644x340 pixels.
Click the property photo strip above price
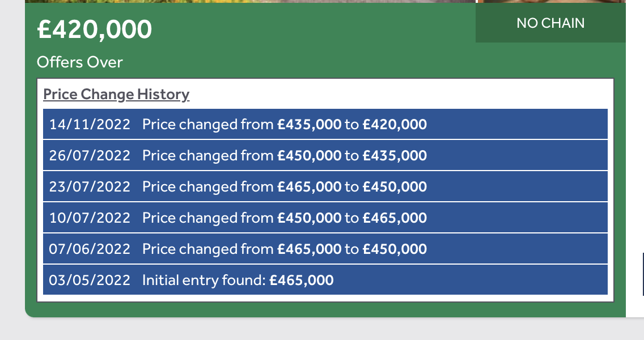(x=325, y=1)
